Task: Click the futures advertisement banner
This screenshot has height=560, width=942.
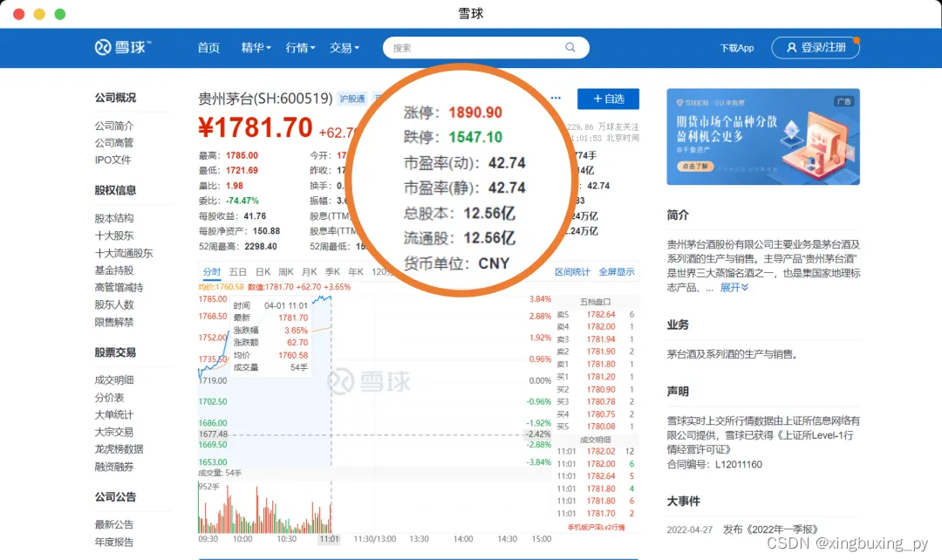Action: click(763, 136)
